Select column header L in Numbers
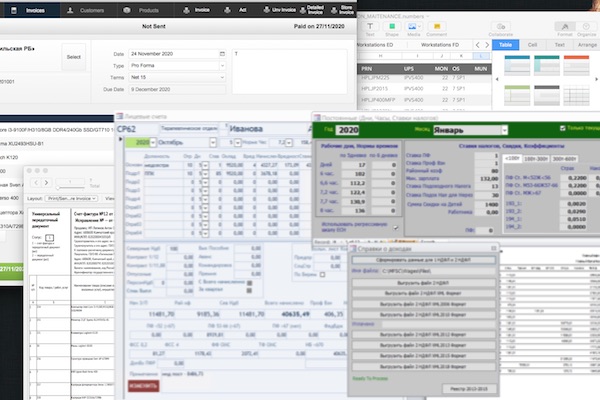This screenshot has width=600, height=400. [x=481, y=56]
